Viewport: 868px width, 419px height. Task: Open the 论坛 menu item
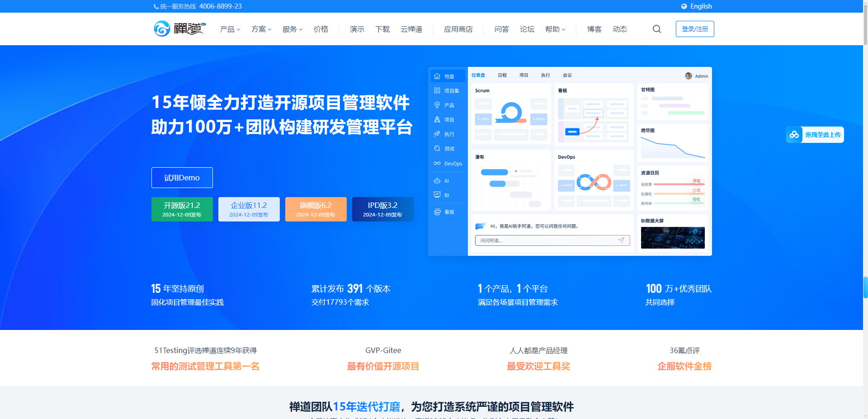(527, 29)
